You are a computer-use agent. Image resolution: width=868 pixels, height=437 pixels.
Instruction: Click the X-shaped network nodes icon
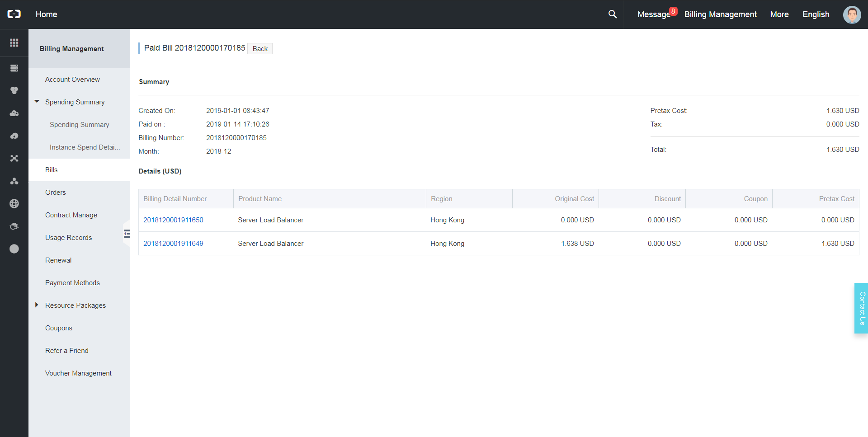pos(14,159)
